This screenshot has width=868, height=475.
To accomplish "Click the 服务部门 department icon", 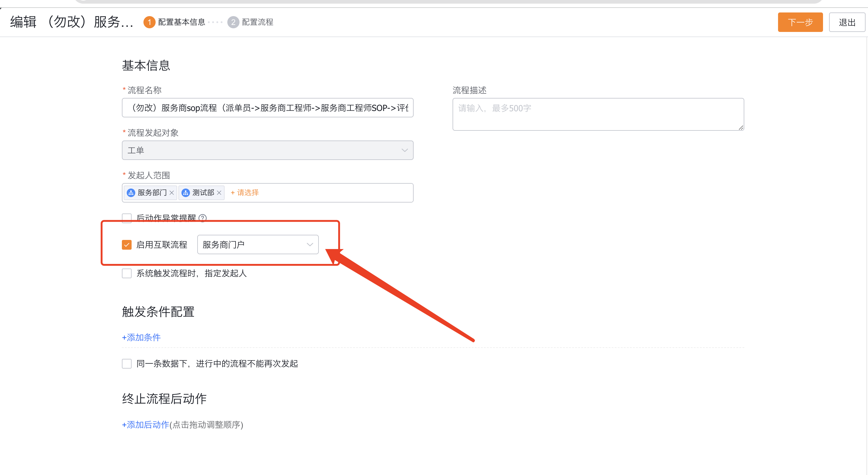I will (x=131, y=192).
